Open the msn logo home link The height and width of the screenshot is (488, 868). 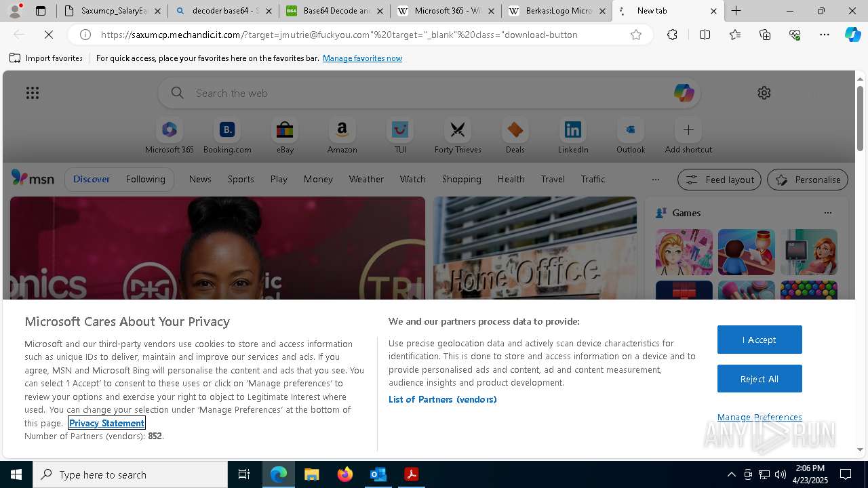point(33,178)
